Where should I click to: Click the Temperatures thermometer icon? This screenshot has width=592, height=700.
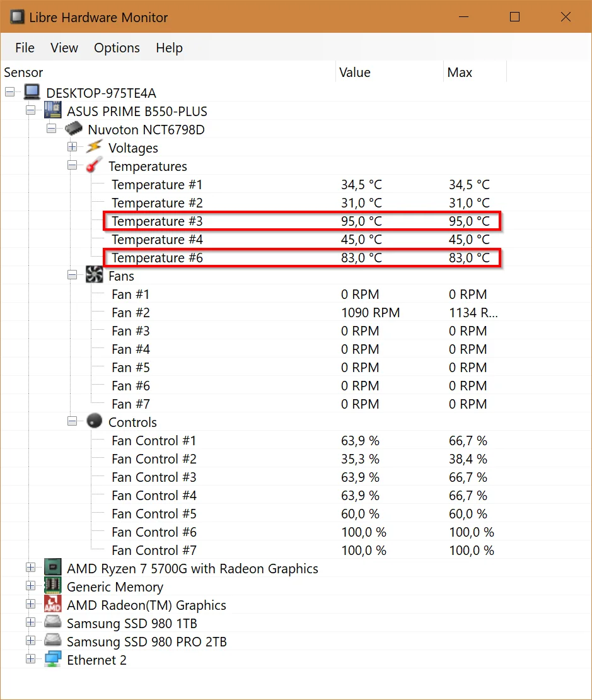(94, 165)
